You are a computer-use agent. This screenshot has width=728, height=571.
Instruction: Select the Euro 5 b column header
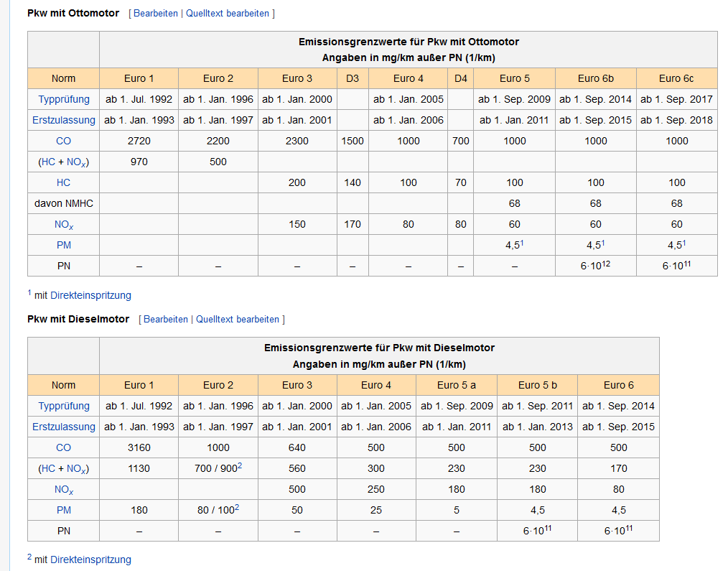point(537,385)
